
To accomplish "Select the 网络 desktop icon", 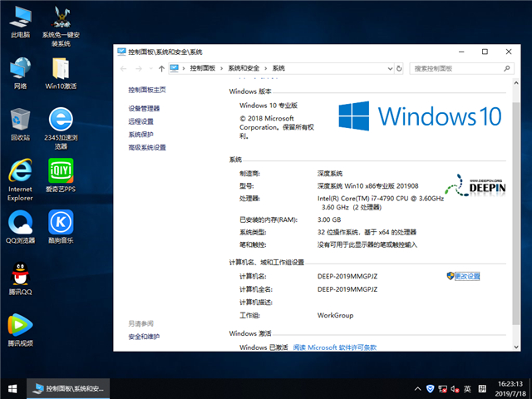I will coord(20,73).
